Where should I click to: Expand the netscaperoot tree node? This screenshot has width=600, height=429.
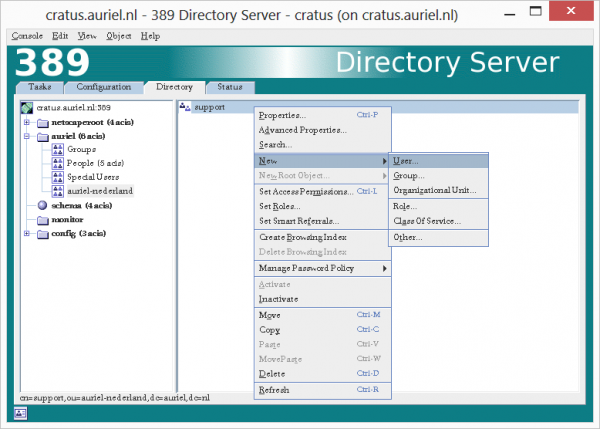tap(27, 121)
